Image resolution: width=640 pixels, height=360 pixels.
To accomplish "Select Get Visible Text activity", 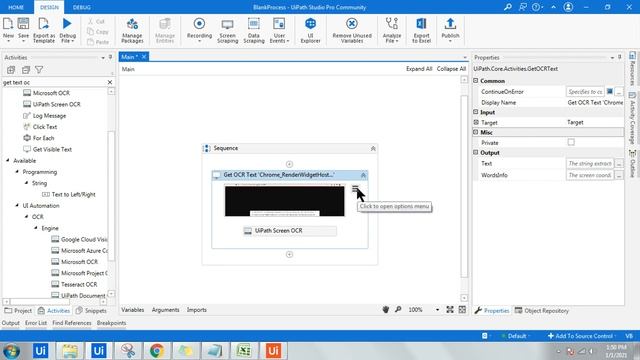I will [x=47, y=149].
